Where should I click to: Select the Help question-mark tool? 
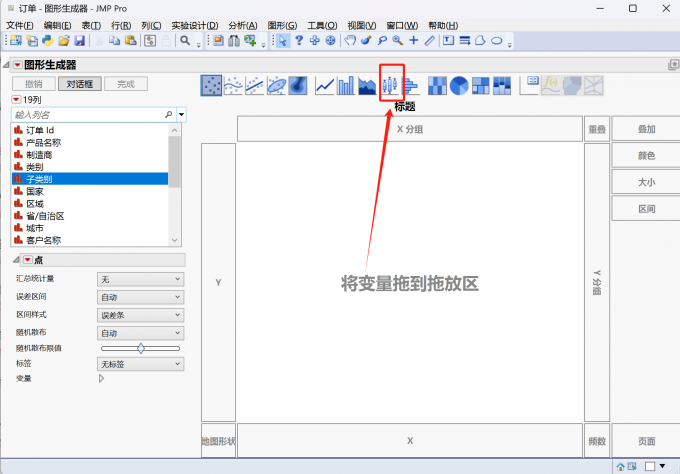point(299,41)
